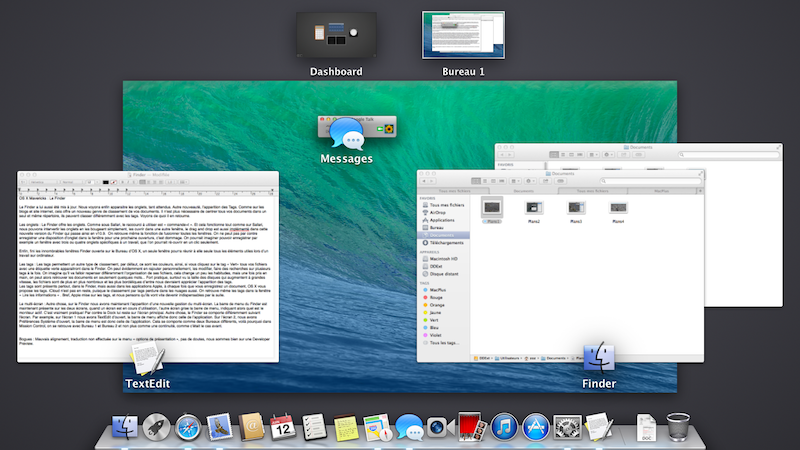Screen dimensions: 800x450
Task: Open Safari compass icon in Dock
Action: (x=188, y=427)
